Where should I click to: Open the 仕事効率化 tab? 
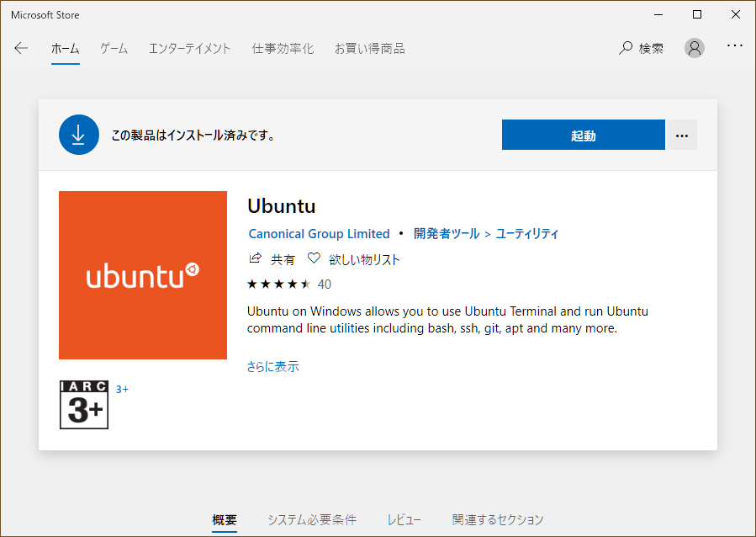(283, 48)
